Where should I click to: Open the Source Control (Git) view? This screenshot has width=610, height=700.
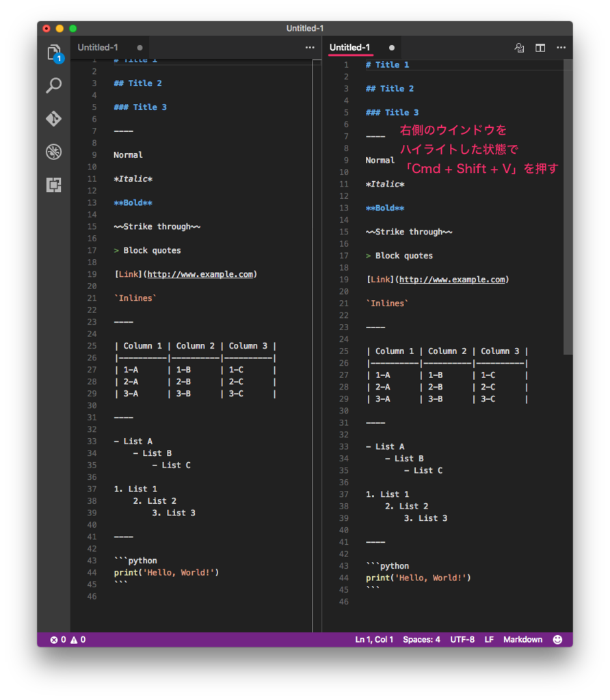tap(53, 118)
